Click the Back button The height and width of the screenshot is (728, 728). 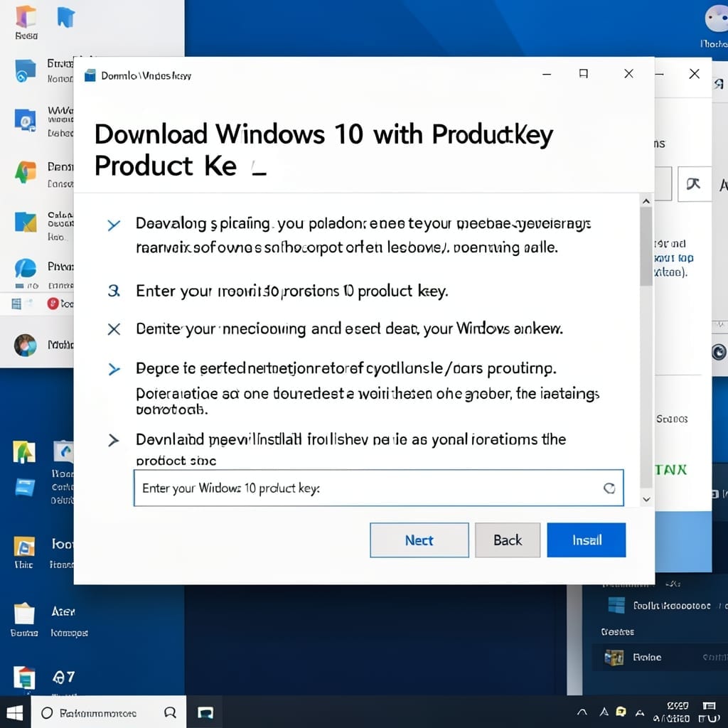pyautogui.click(x=508, y=540)
